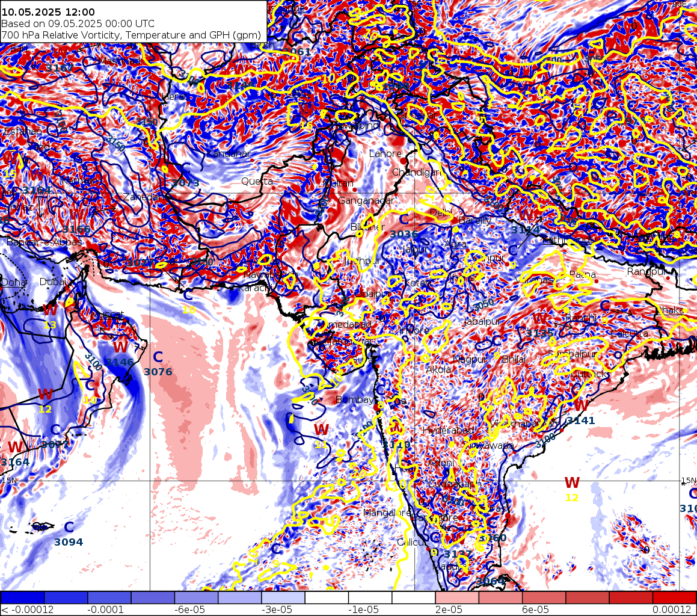Viewport: 697px width, 616px height.
Task: Click the 'Bandar-e-Abbas' city label
Action: [x=44, y=242]
